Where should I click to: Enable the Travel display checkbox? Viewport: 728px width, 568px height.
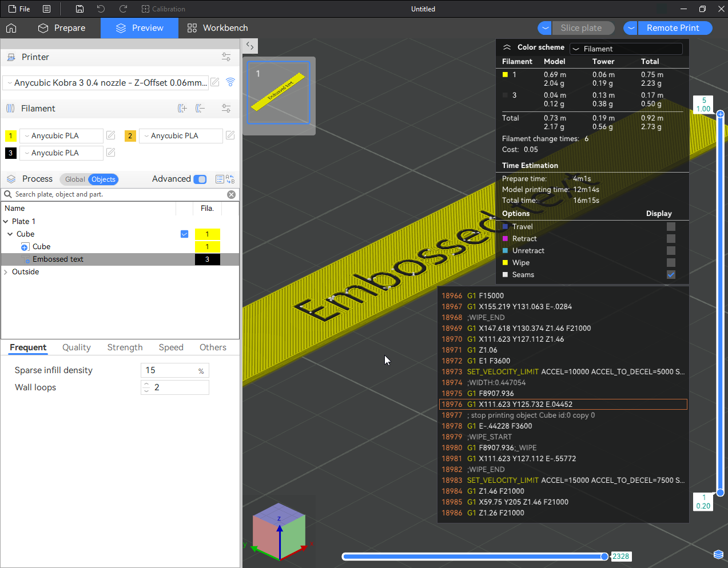(x=671, y=227)
